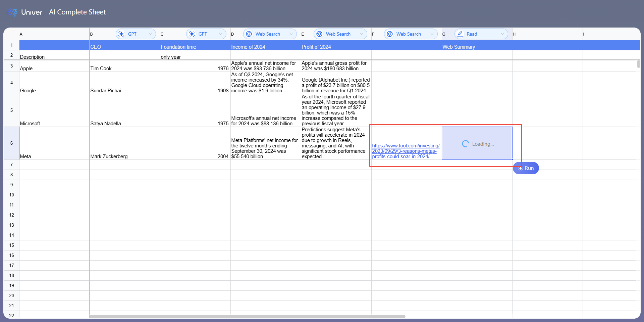Expand the column B GPT dropdown arrow
Viewport: 644px width, 322px height.
click(x=150, y=34)
